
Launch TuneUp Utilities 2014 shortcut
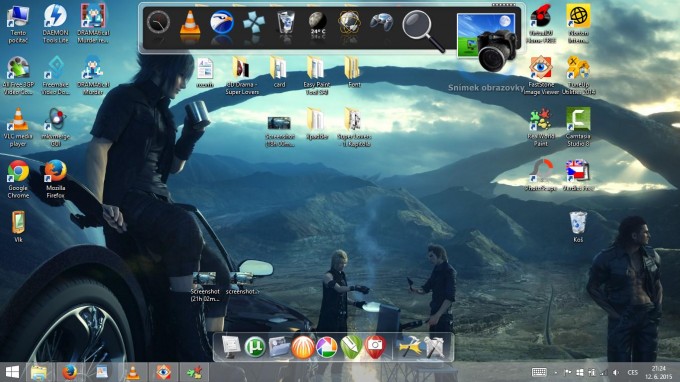pos(578,75)
